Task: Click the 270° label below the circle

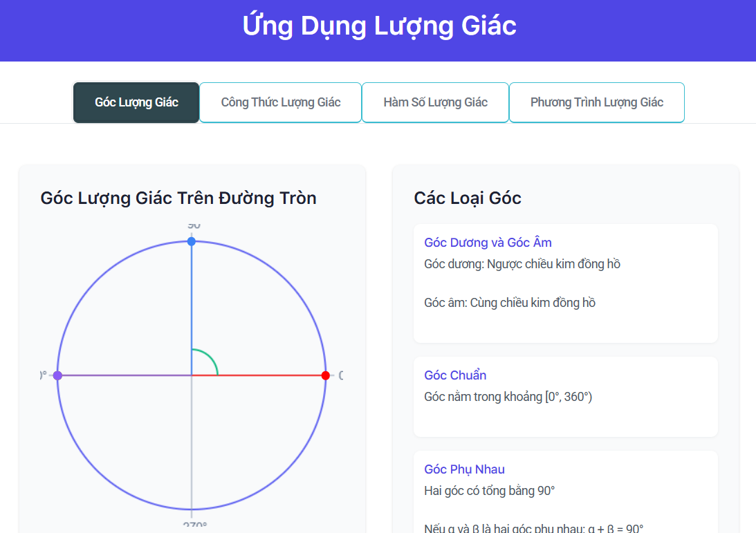Action: (x=194, y=527)
